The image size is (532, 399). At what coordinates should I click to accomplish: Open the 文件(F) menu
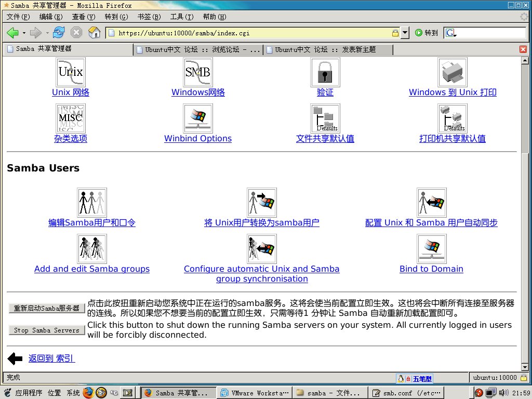point(18,17)
